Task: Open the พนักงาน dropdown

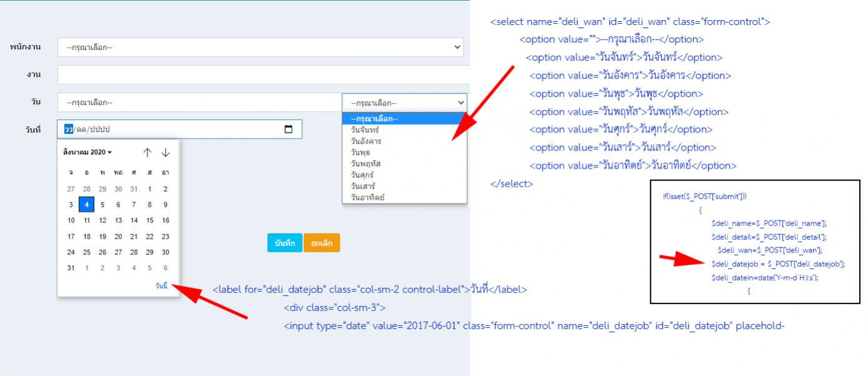Action: click(260, 47)
